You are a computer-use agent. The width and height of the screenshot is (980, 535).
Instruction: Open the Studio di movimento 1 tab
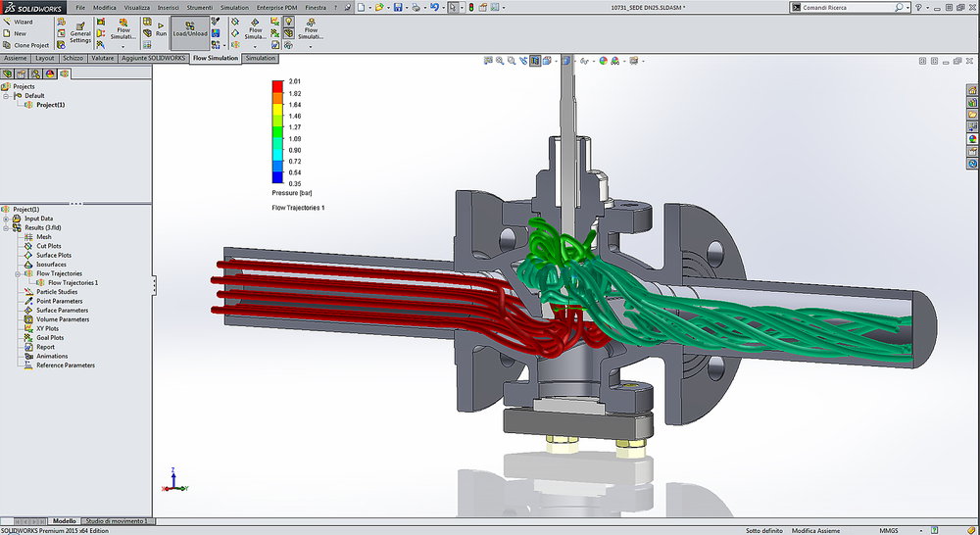[116, 521]
